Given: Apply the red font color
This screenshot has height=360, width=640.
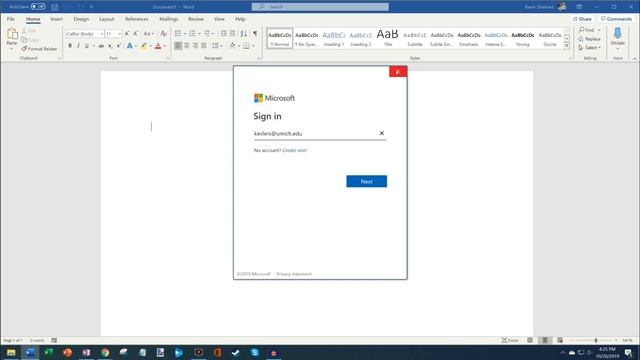Looking at the screenshot, I should [x=158, y=46].
